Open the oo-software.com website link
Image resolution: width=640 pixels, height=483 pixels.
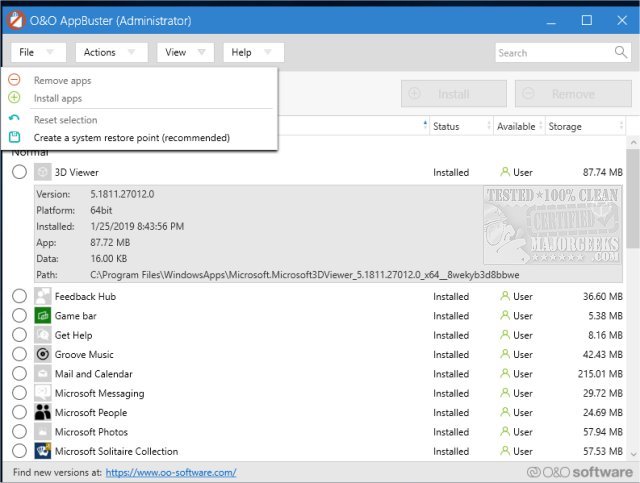(170, 472)
